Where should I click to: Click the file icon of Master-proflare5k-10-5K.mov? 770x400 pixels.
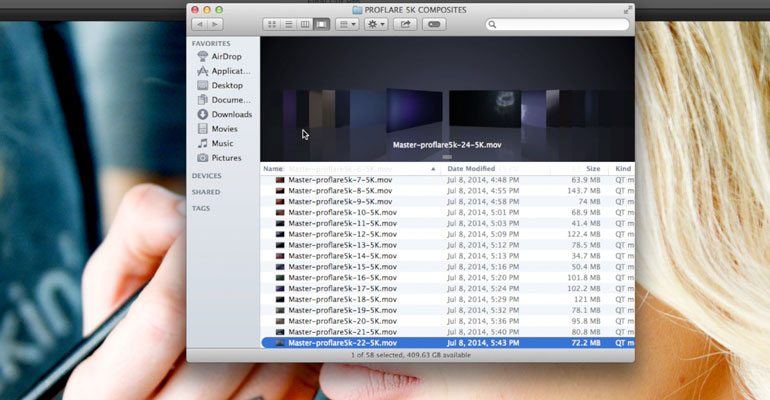coord(280,213)
